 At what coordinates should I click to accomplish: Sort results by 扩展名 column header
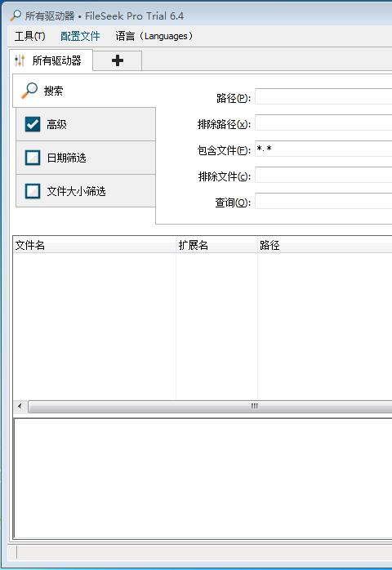coord(216,245)
